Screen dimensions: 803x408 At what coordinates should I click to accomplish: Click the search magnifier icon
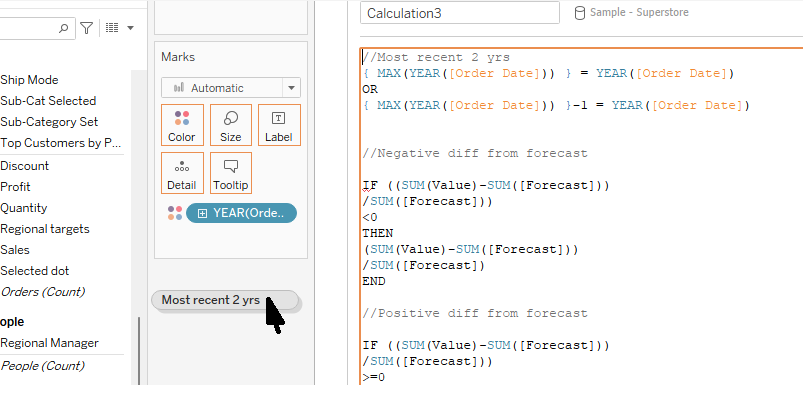[64, 29]
